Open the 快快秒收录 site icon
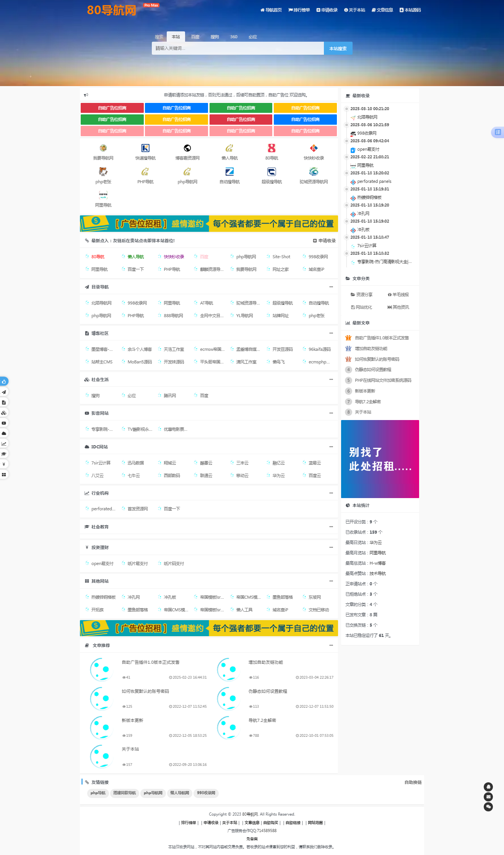 click(314, 148)
